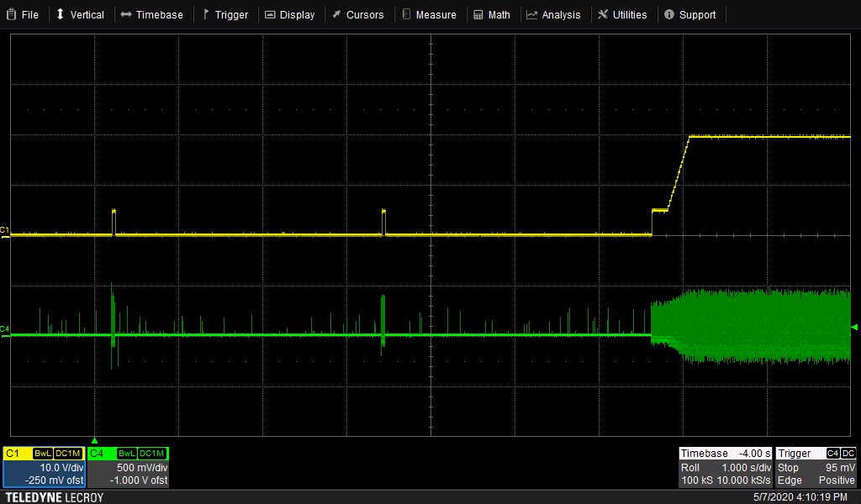Click the trigger position marker below the grid
Viewport: 861px width, 504px height.
(x=95, y=439)
